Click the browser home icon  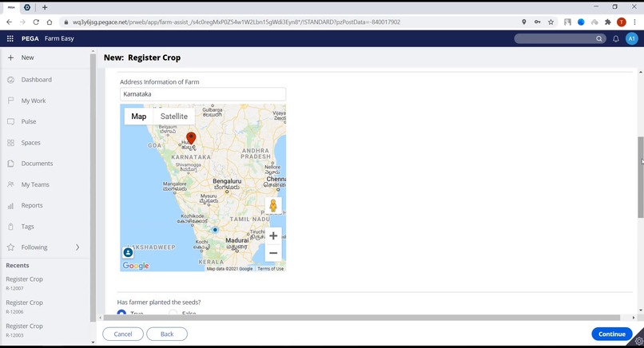(50, 22)
